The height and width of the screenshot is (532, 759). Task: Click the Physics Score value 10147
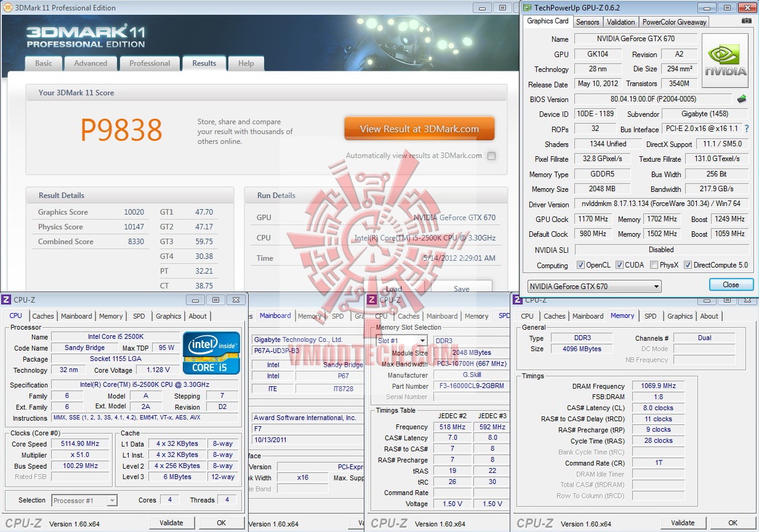[x=134, y=227]
